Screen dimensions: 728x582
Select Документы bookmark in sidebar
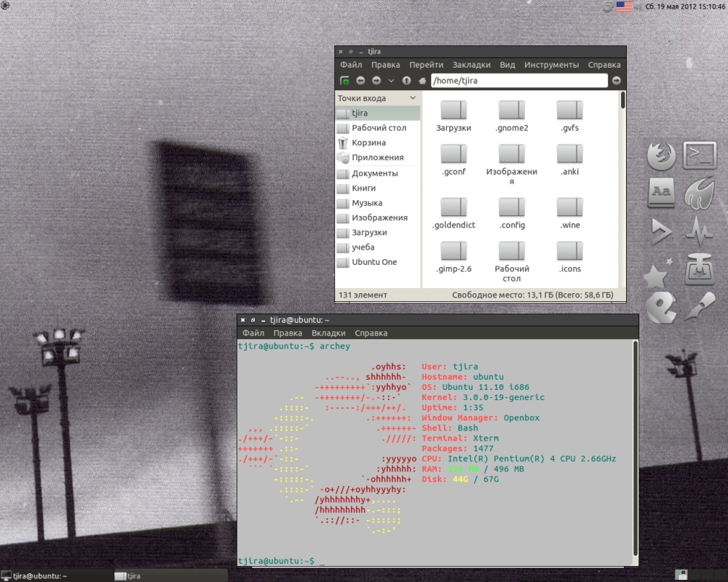[x=377, y=173]
